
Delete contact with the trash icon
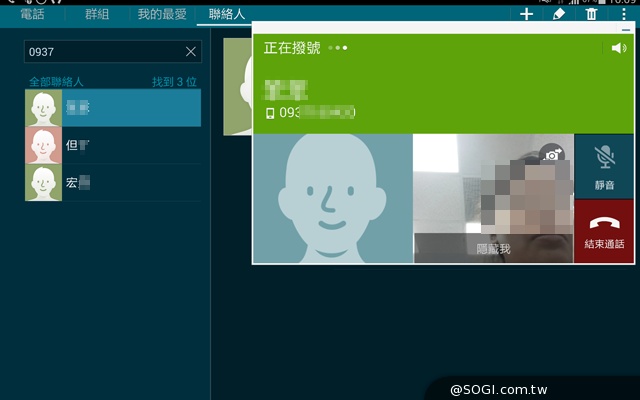[591, 14]
